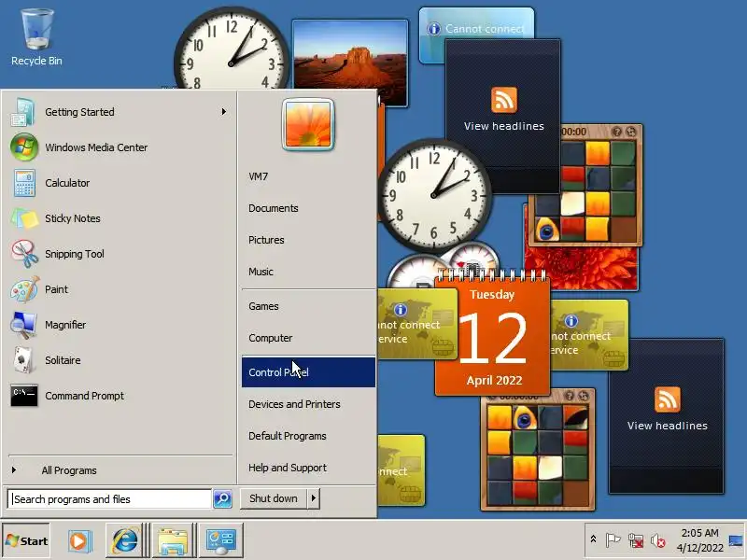
Task: Open the Shut down options arrow
Action: (x=313, y=498)
